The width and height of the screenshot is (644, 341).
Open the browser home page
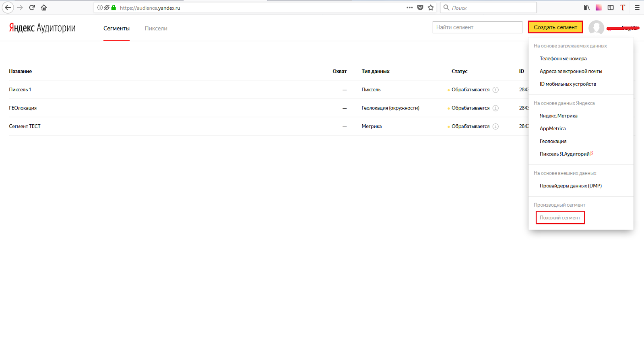point(44,8)
